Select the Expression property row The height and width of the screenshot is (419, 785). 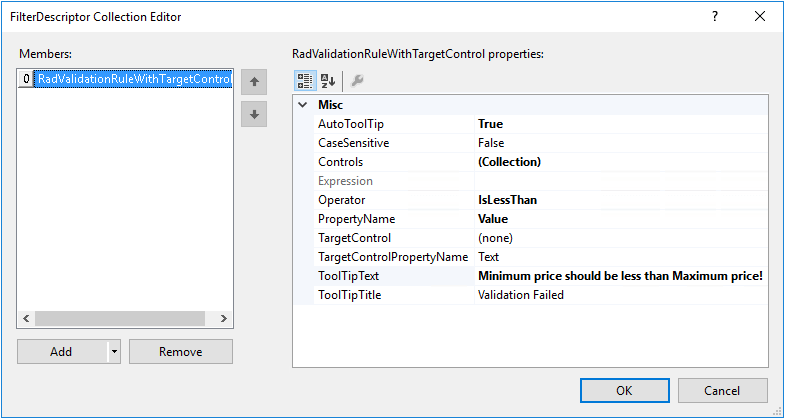[542, 181]
